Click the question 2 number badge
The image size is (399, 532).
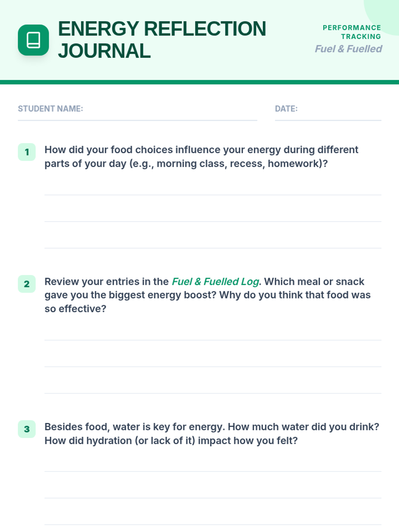(x=27, y=284)
